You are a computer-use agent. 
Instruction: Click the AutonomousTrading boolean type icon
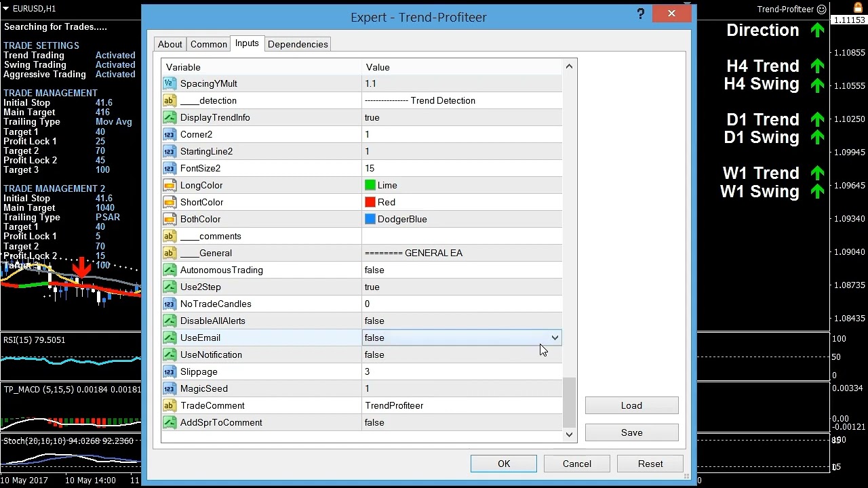point(170,270)
